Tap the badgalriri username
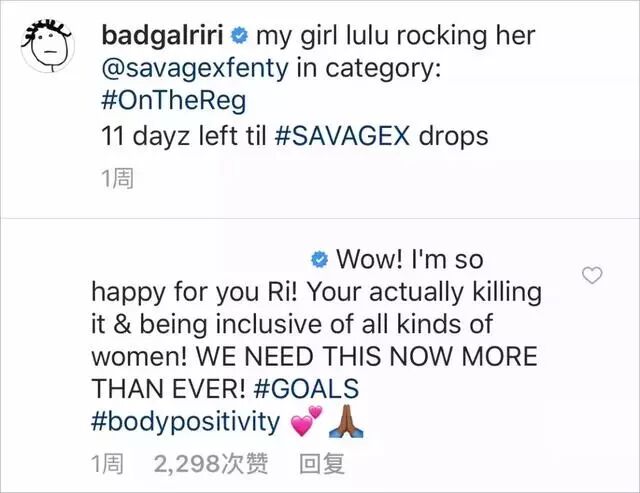Viewport: 640px width, 493px height. click(162, 36)
